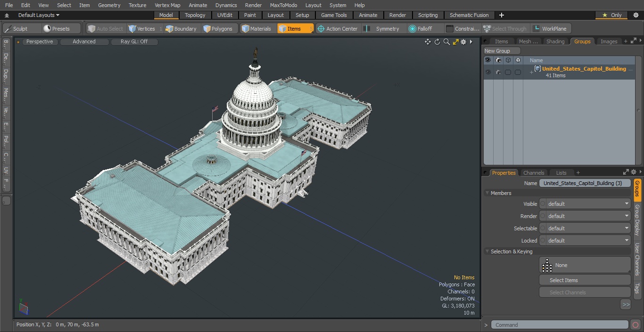Switch to the Topology layout tab

pyautogui.click(x=195, y=15)
